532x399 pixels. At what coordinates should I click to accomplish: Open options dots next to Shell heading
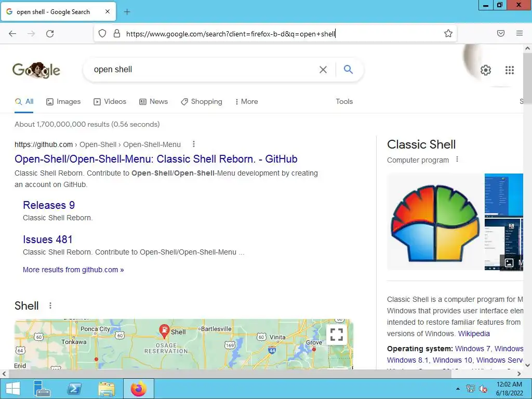(x=50, y=305)
